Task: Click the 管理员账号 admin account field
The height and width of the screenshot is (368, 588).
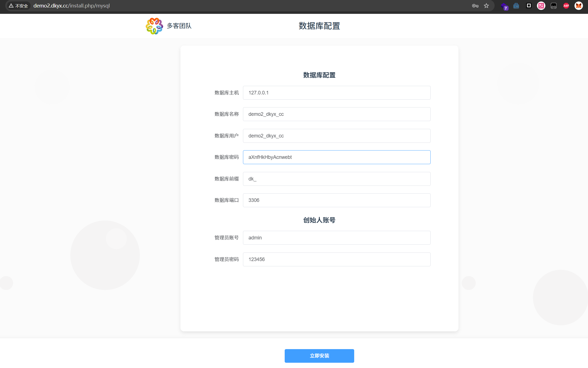Action: coord(336,237)
